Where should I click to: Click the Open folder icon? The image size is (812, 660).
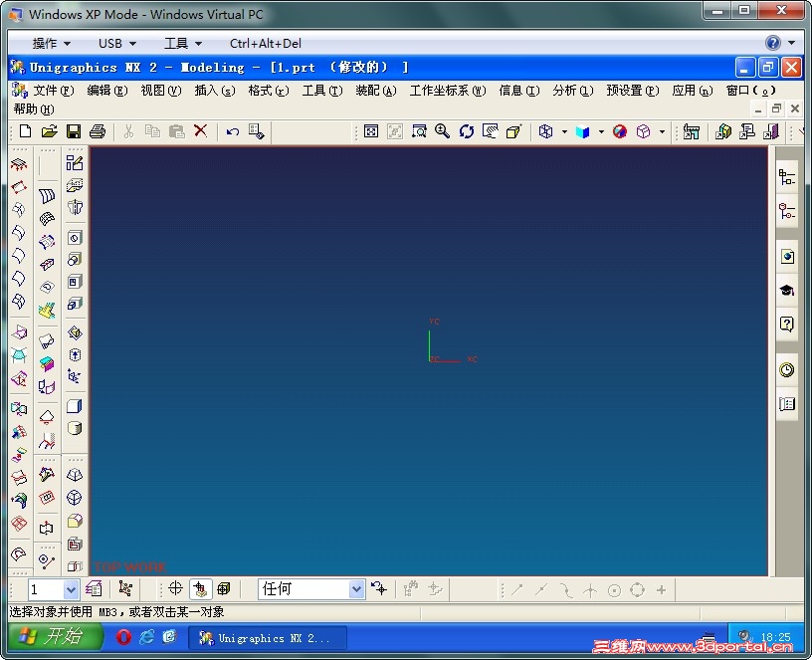[49, 131]
